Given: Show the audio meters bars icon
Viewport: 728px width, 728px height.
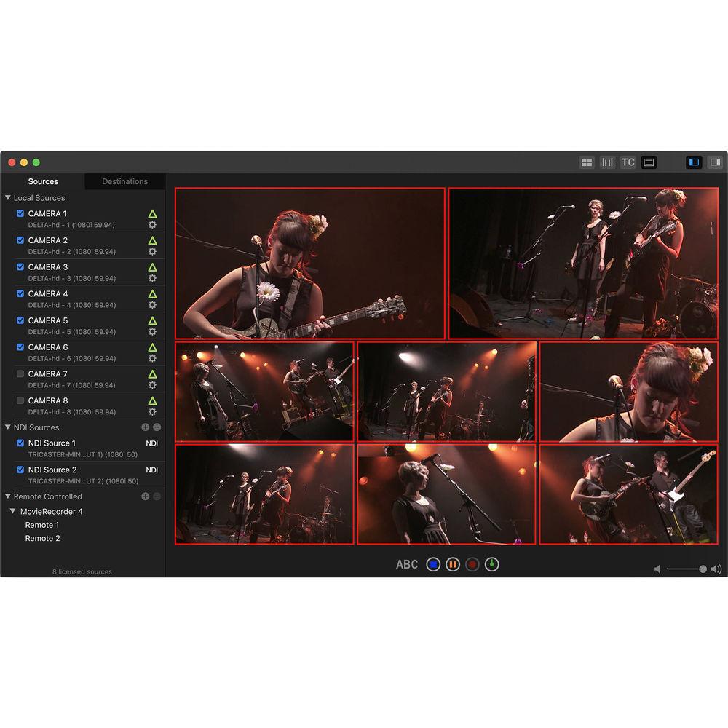Looking at the screenshot, I should tap(607, 162).
